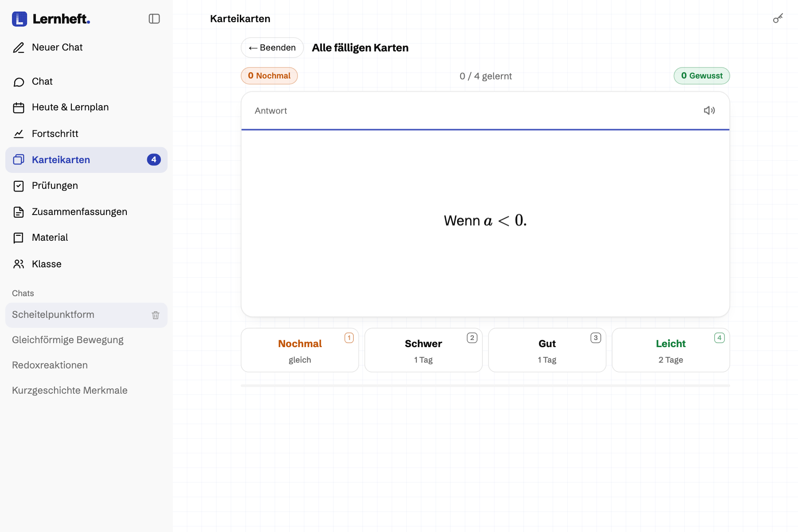Open the Prüfungen section
Screen dimensions: 798x532
86,186
